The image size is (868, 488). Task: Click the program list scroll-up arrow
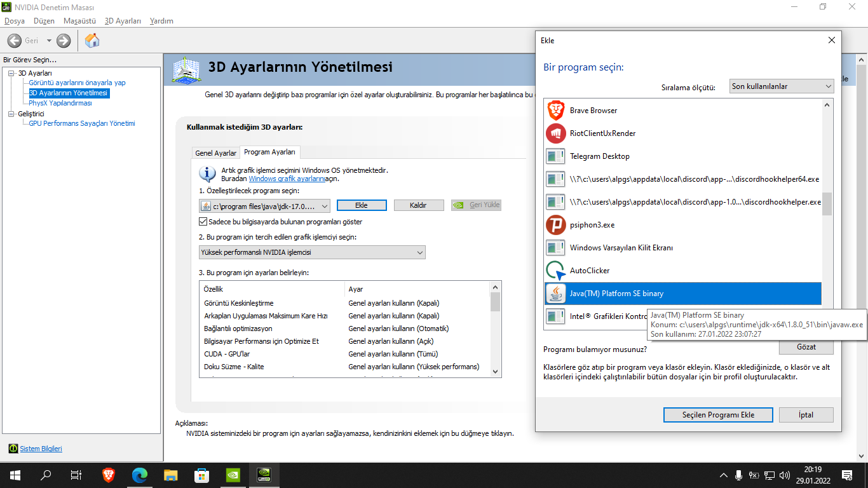(827, 105)
